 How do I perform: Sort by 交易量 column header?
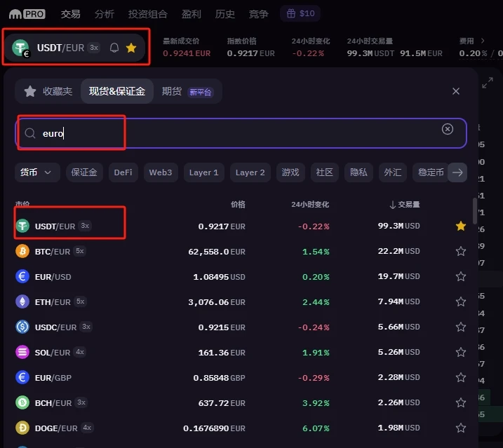(405, 205)
